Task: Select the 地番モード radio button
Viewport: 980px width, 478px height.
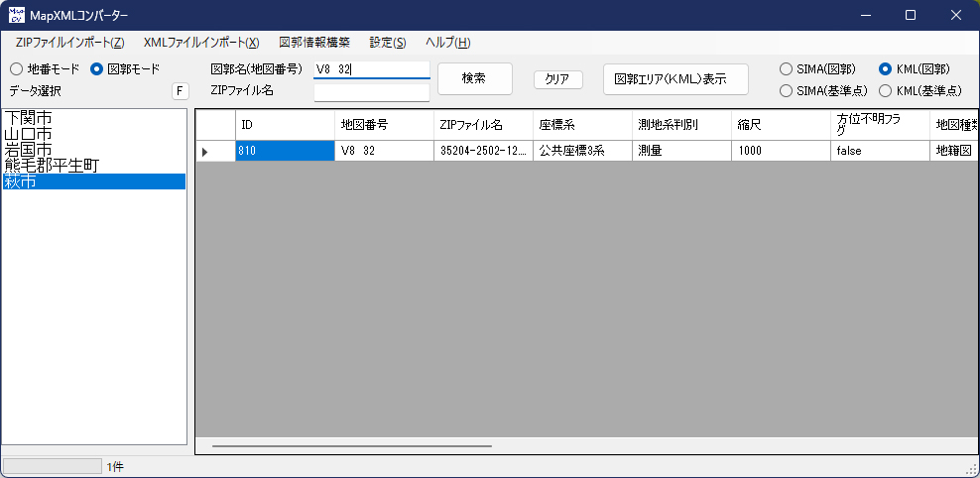Action: [x=17, y=69]
